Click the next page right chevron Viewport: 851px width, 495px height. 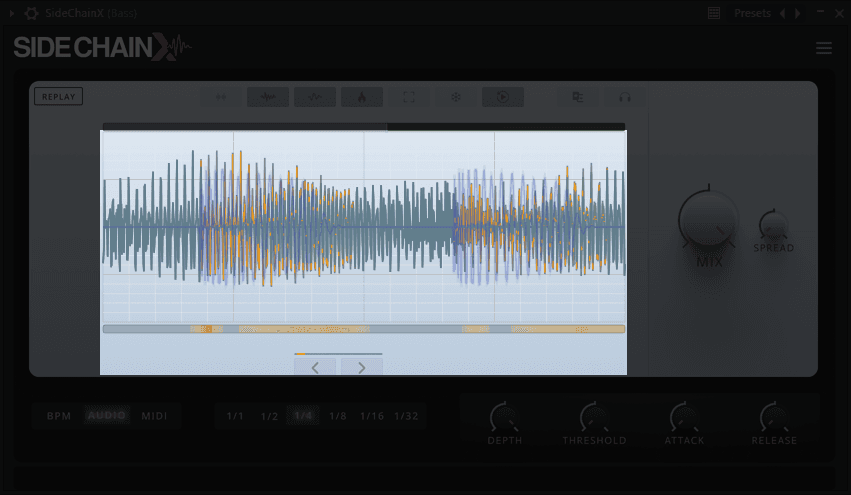click(x=362, y=368)
